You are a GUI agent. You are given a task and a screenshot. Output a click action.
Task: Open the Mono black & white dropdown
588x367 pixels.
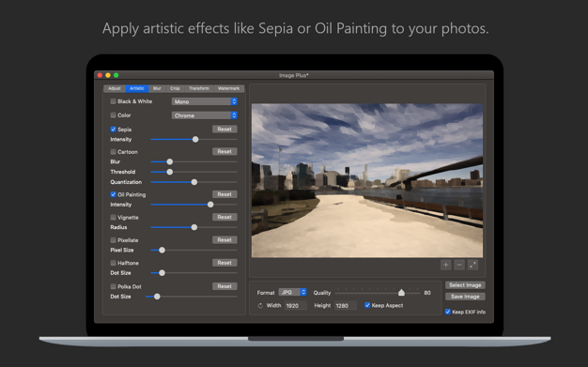(x=205, y=101)
